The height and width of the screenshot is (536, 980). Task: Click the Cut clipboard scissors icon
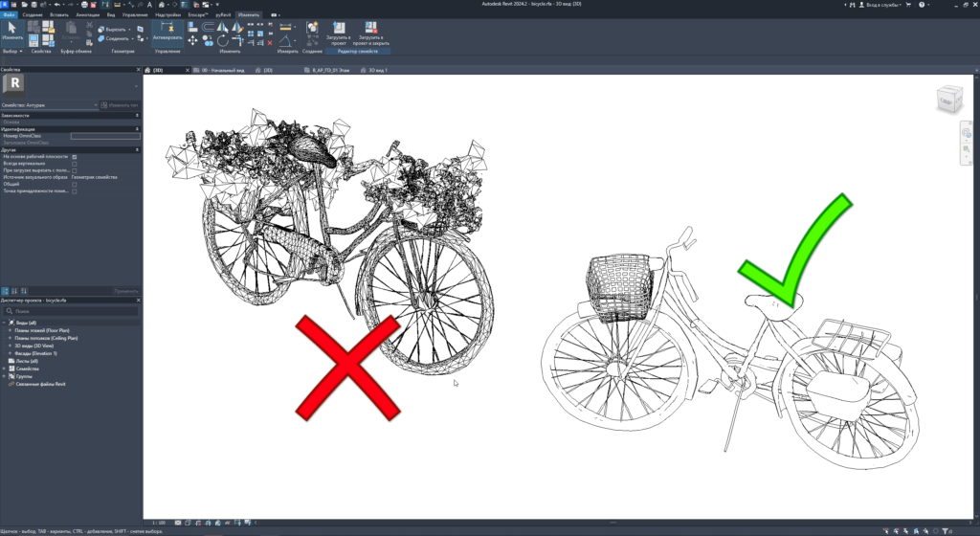click(x=89, y=26)
